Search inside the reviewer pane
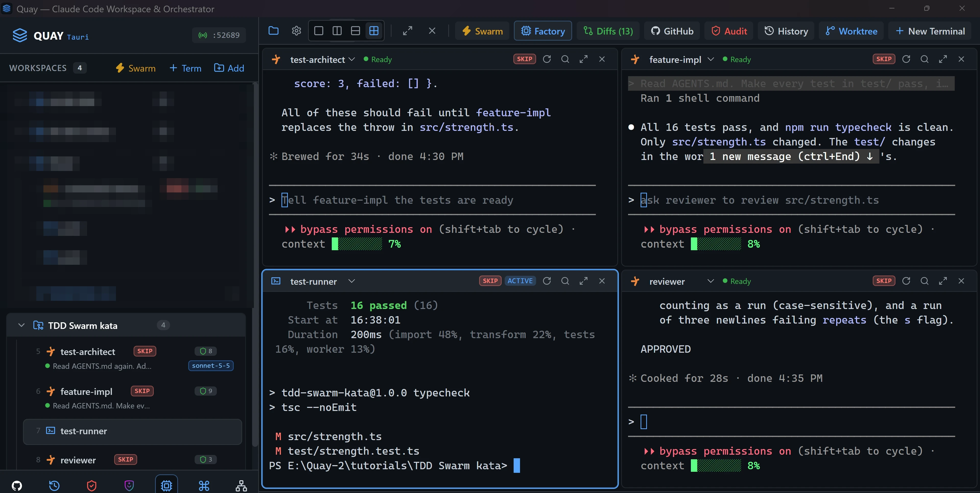 925,281
